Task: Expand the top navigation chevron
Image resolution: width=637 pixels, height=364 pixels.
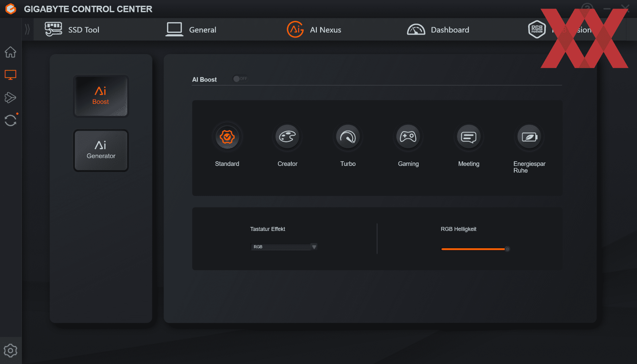Action: [x=27, y=30]
